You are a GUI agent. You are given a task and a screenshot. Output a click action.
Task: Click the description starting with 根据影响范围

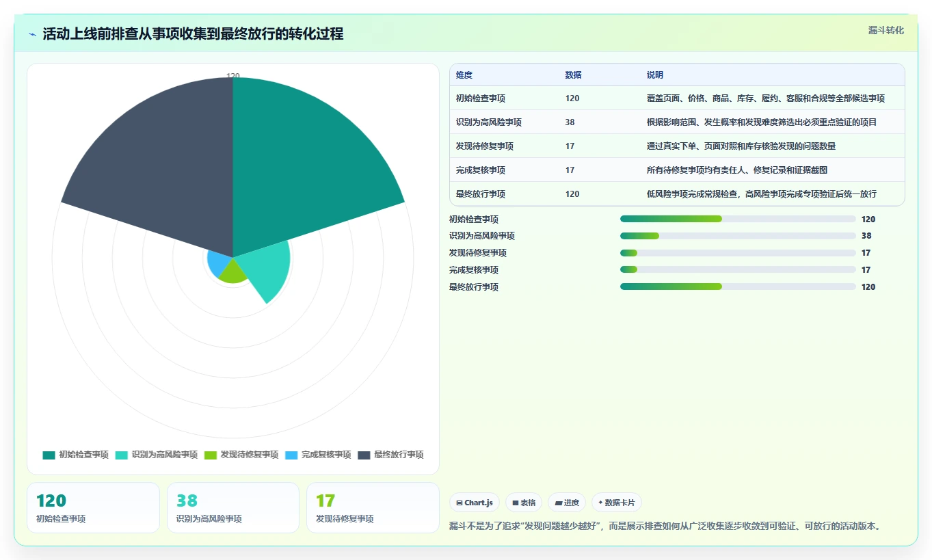pyautogui.click(x=762, y=122)
